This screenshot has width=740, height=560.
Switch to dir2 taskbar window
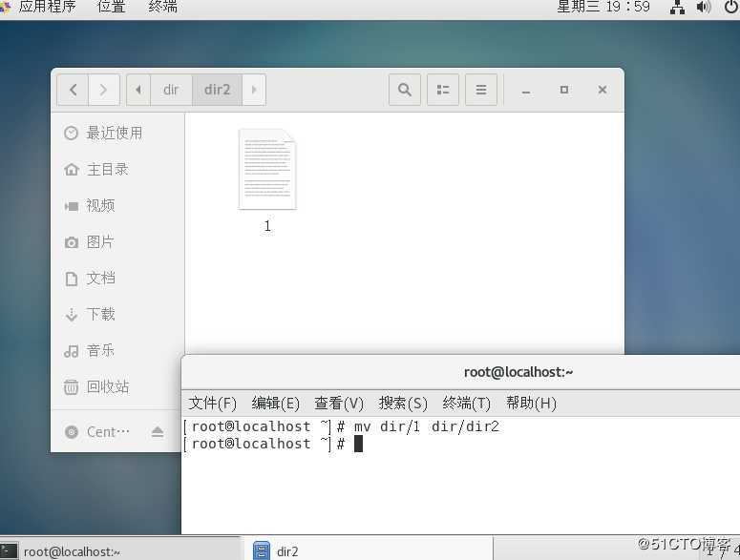(369, 550)
